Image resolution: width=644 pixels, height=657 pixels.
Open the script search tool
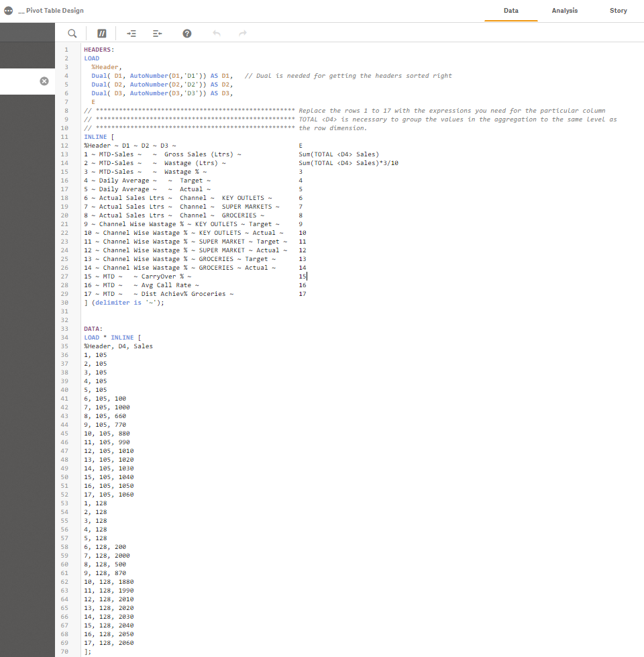tap(72, 33)
